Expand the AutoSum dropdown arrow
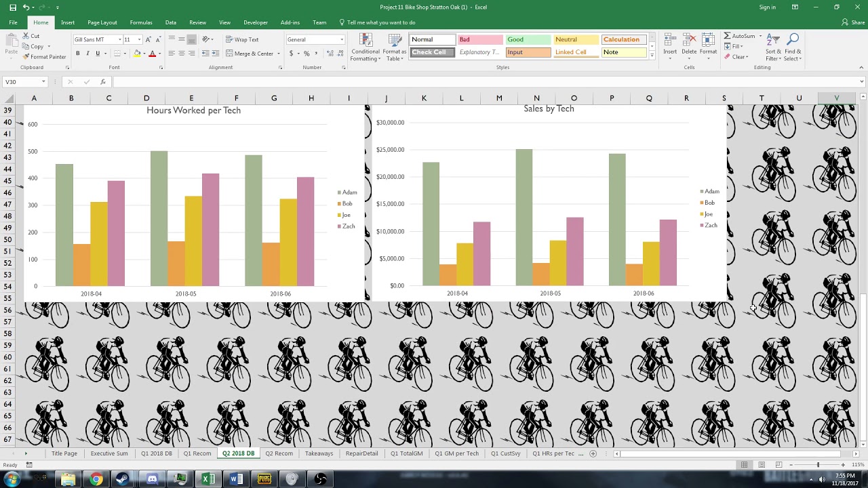 coord(760,36)
